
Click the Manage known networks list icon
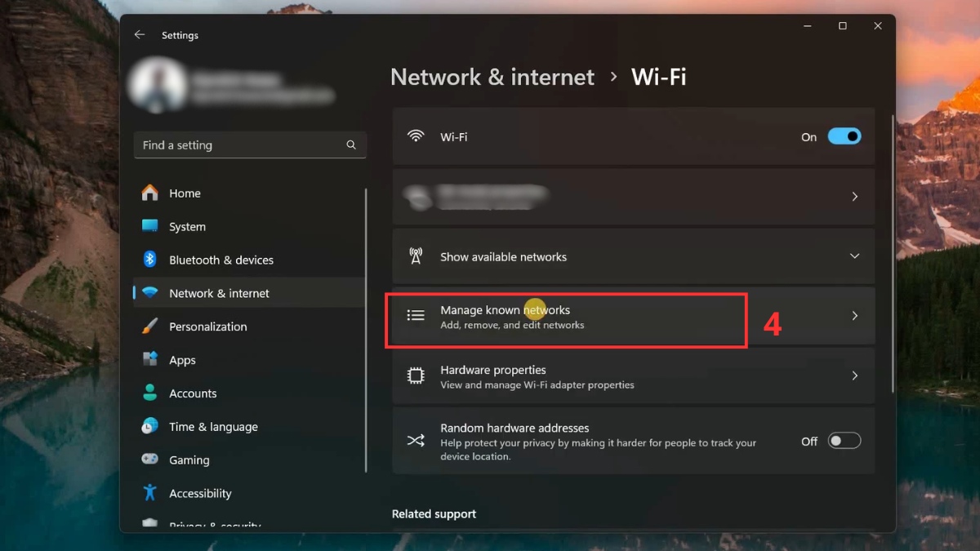[416, 315]
